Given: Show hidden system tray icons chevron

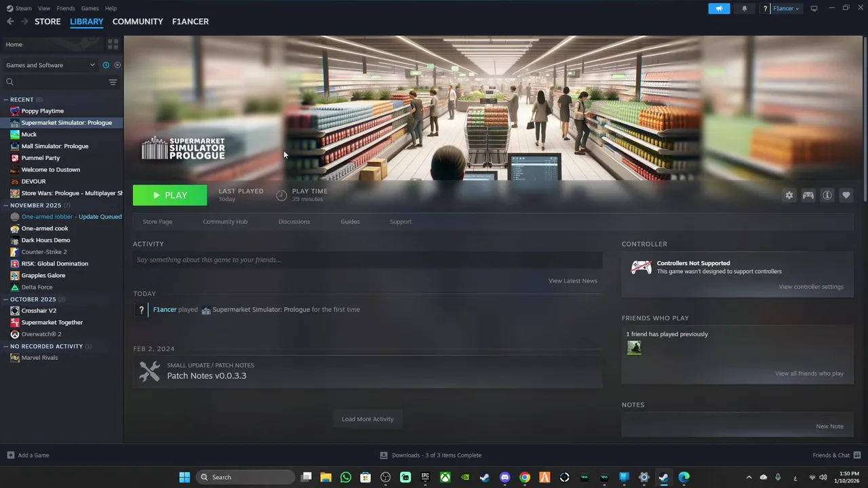Looking at the screenshot, I should 749,477.
